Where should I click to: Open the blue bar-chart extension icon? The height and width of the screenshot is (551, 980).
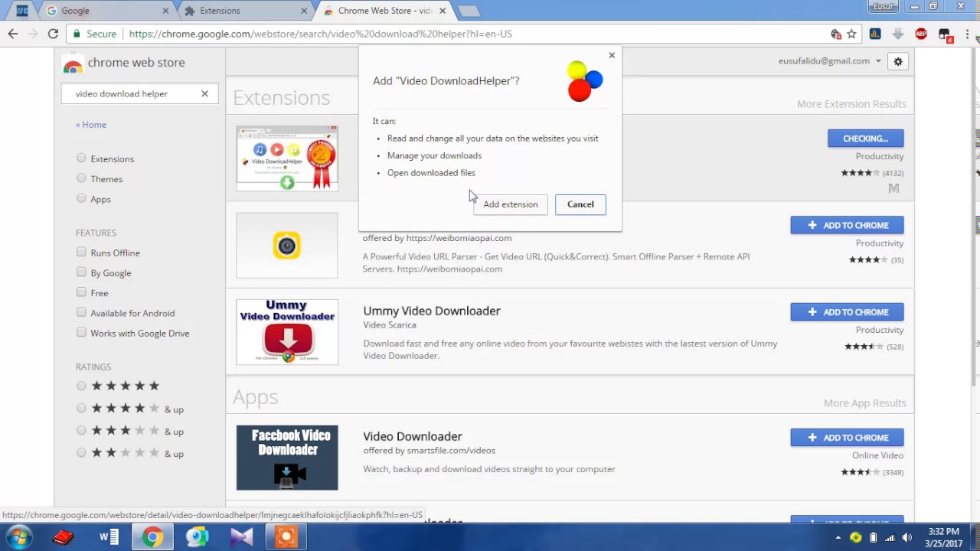[x=875, y=34]
